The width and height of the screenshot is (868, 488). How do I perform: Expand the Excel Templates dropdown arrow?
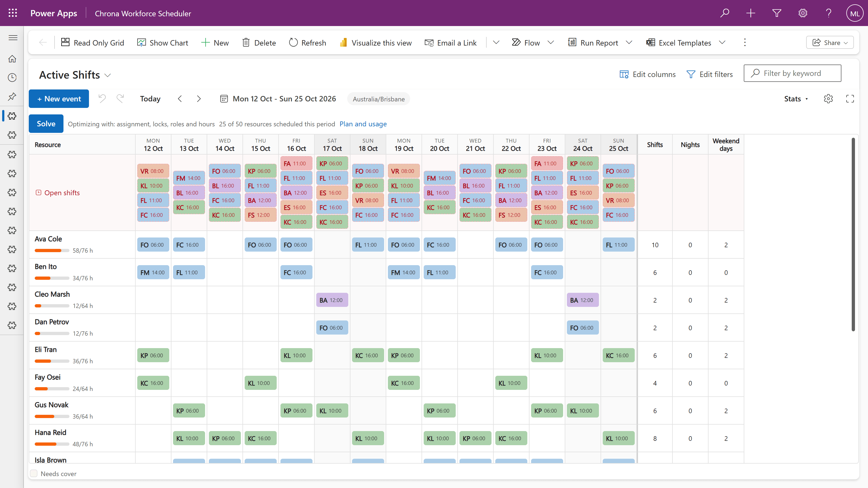(x=722, y=43)
